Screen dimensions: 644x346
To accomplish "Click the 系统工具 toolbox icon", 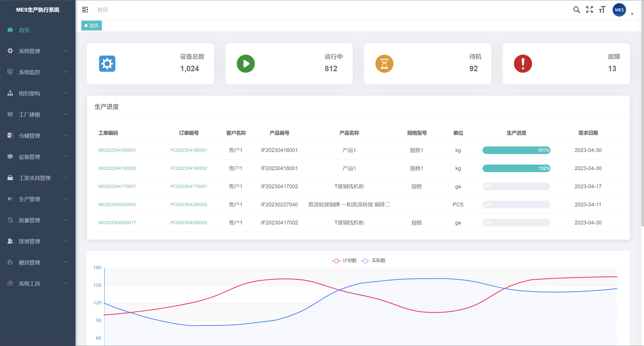I will (x=10, y=283).
